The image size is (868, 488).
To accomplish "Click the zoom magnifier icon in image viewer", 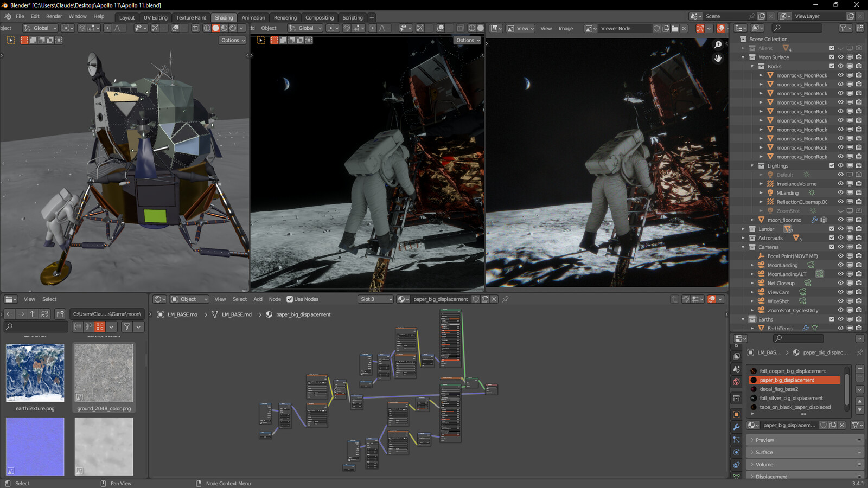I will pyautogui.click(x=718, y=45).
